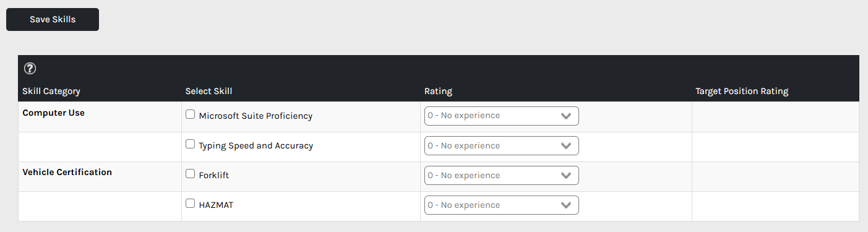Click the chevron arrow in Typing Speed rating
Image resolution: width=868 pixels, height=232 pixels.
565,146
